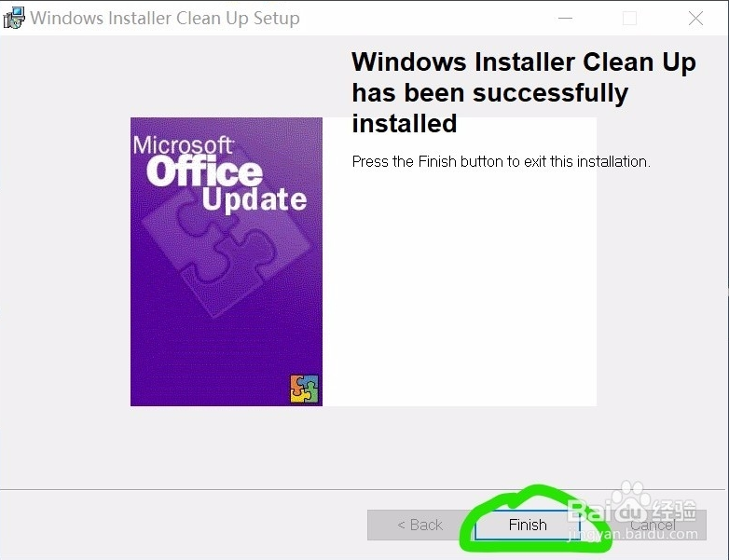
Task: Select the Cancel button
Action: click(653, 525)
